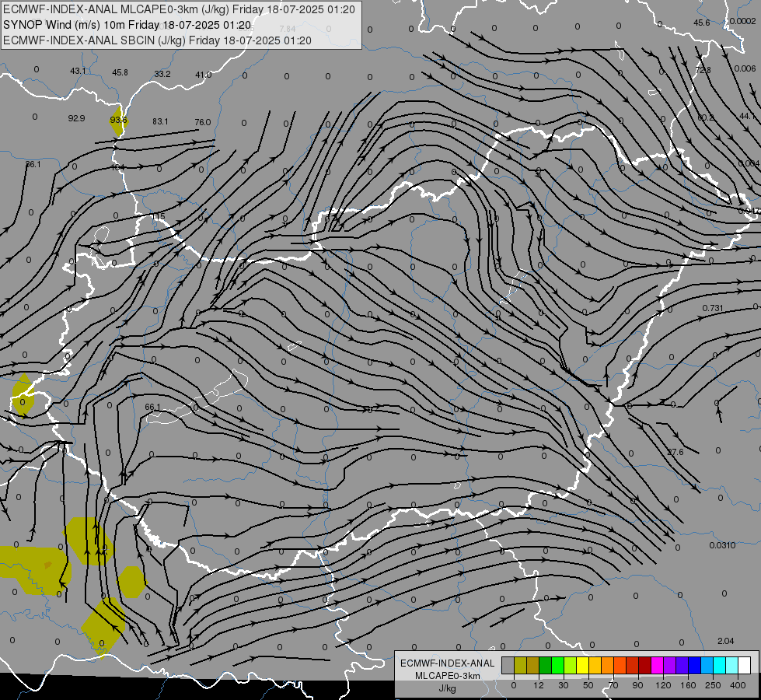This screenshot has width=761, height=700.
Task: Click the map value 27.6
Action: click(675, 452)
